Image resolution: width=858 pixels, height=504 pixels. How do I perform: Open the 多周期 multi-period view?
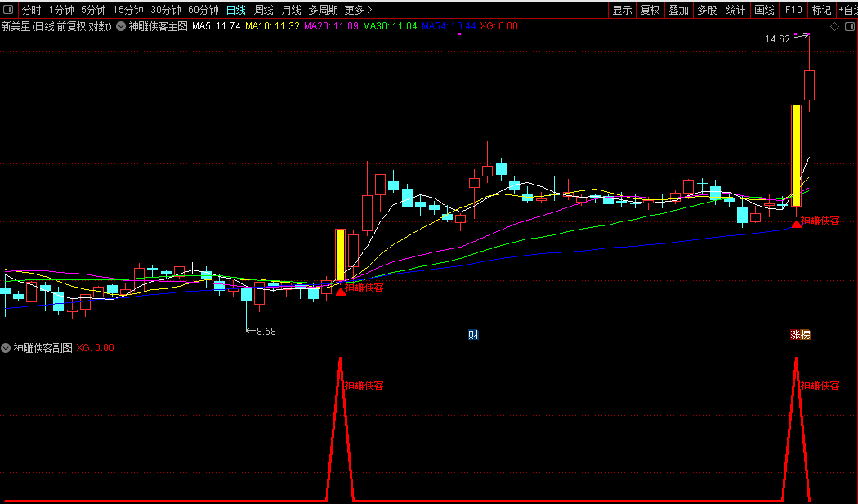[x=323, y=10]
